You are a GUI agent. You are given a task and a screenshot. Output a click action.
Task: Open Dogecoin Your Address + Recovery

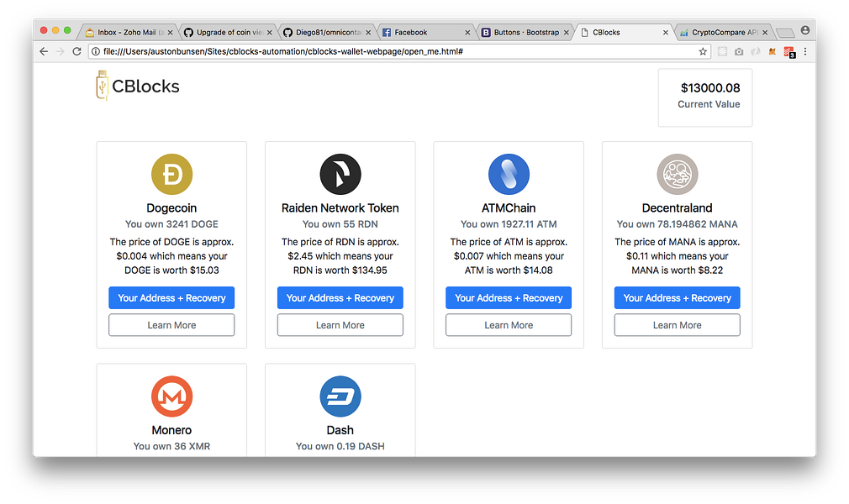[171, 297]
